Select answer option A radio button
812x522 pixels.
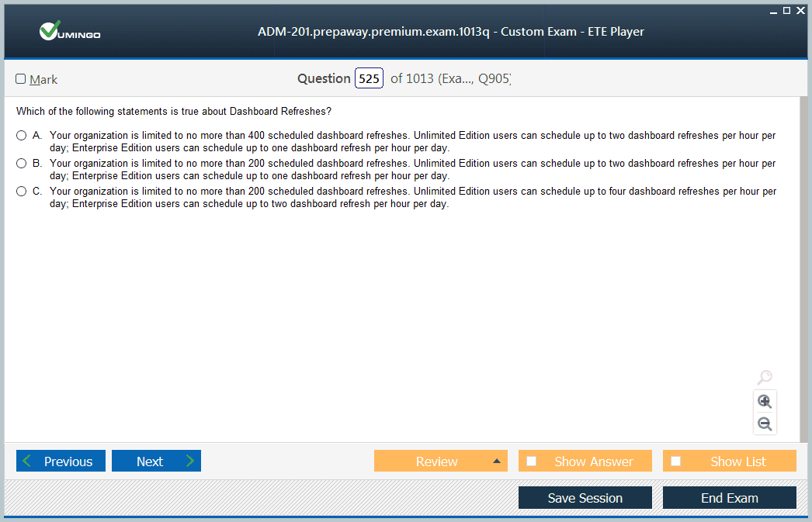21,136
